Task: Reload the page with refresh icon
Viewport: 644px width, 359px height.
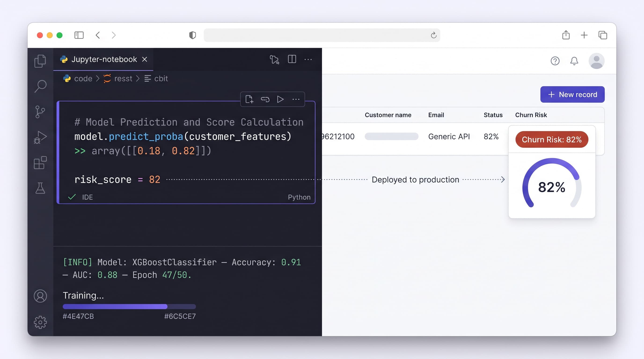Action: [x=433, y=35]
